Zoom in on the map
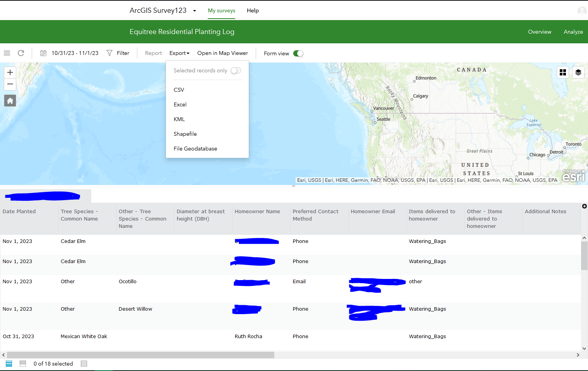Viewport: 588px width, 371px height. click(10, 72)
